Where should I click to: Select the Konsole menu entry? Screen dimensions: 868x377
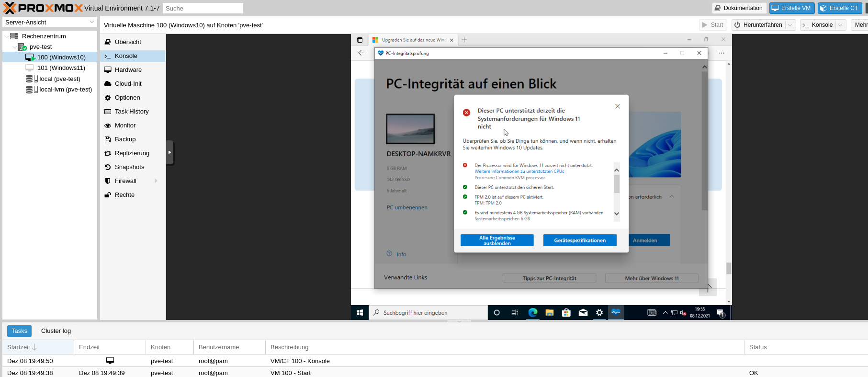133,56
